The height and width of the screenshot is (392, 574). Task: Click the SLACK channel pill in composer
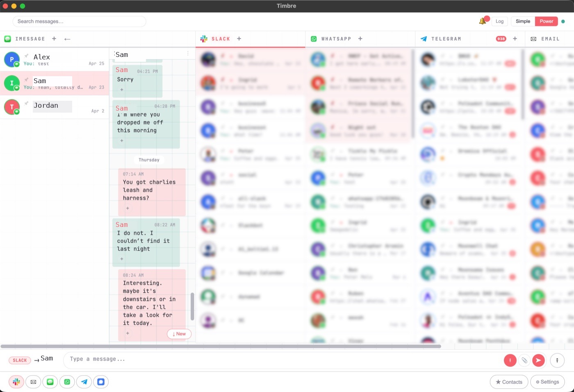20,360
